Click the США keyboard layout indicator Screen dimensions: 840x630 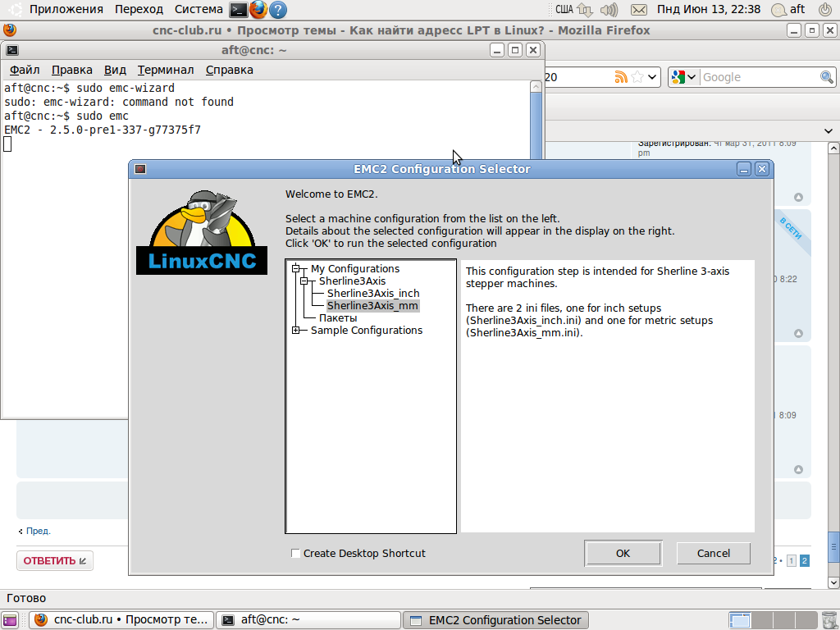point(564,9)
